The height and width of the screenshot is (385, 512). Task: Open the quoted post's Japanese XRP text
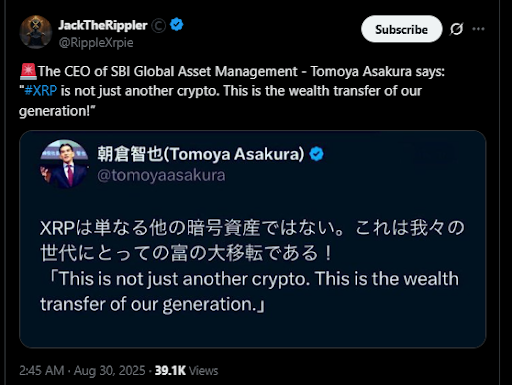[252, 240]
